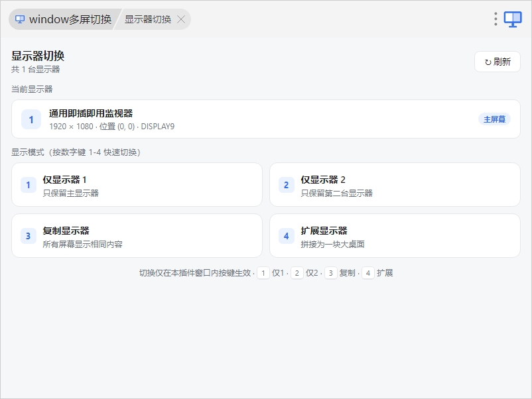Screen dimensions: 532x399
Task: Click the 4 keycap in footer hint
Action: tap(368, 273)
